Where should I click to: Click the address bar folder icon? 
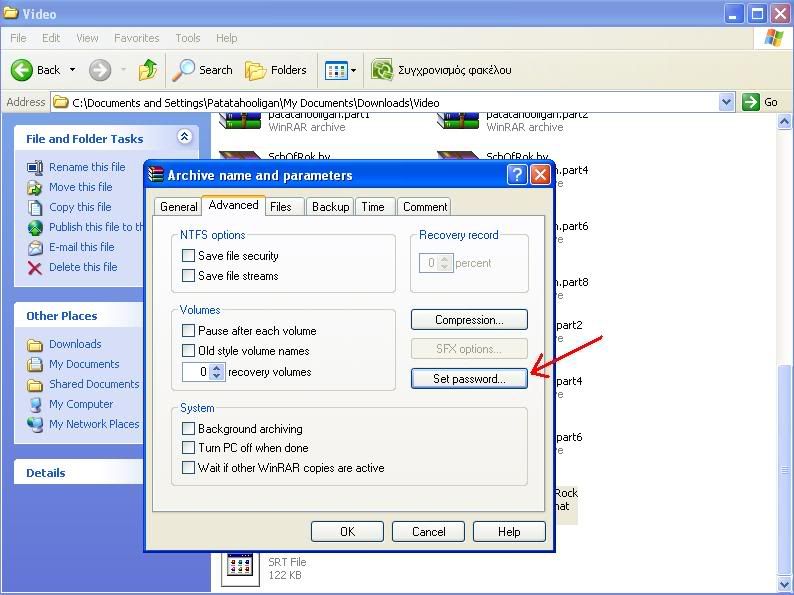pos(61,102)
